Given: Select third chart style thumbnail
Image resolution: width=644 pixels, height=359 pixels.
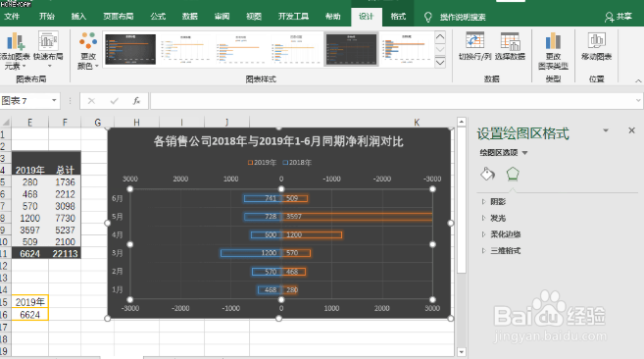Looking at the screenshot, I should 241,49.
